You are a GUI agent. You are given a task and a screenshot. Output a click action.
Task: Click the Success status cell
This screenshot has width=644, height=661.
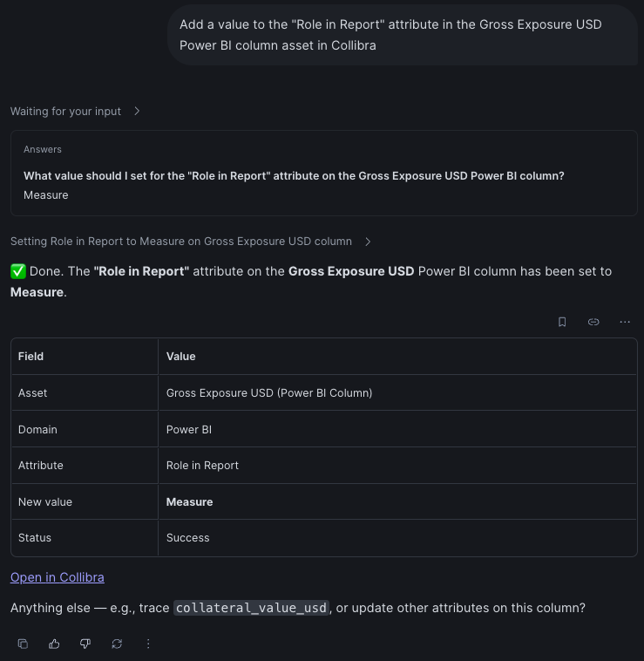click(188, 538)
